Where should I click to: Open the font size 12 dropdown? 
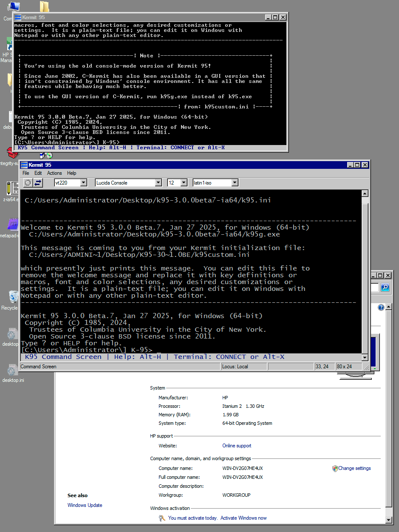[x=184, y=183]
